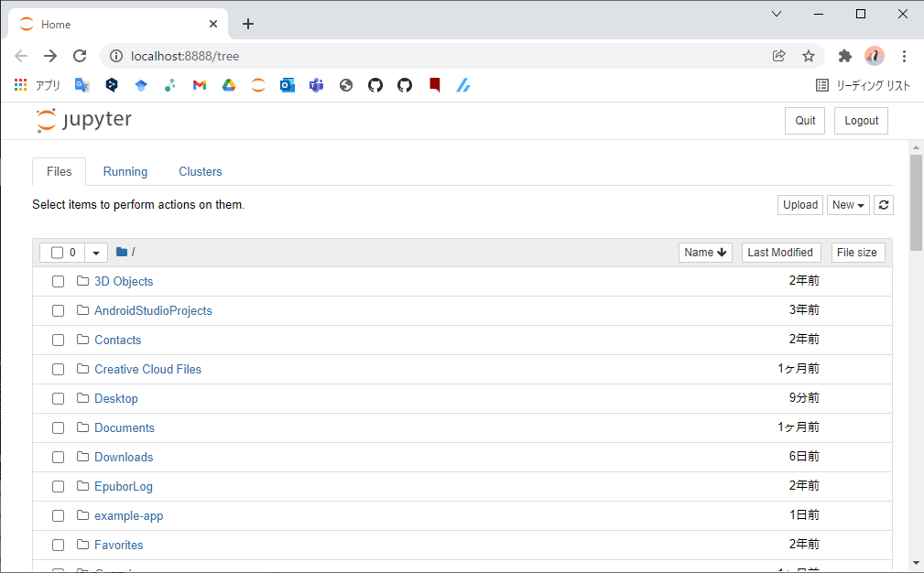The width and height of the screenshot is (924, 573).
Task: Open the Downloads folder link
Action: [124, 457]
